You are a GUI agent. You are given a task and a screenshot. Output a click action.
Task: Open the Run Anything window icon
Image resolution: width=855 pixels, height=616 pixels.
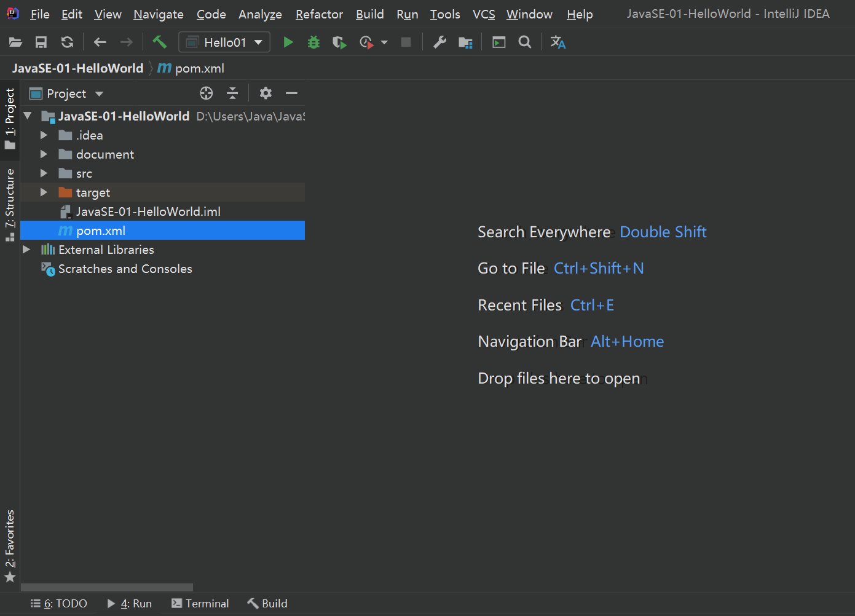(x=499, y=42)
